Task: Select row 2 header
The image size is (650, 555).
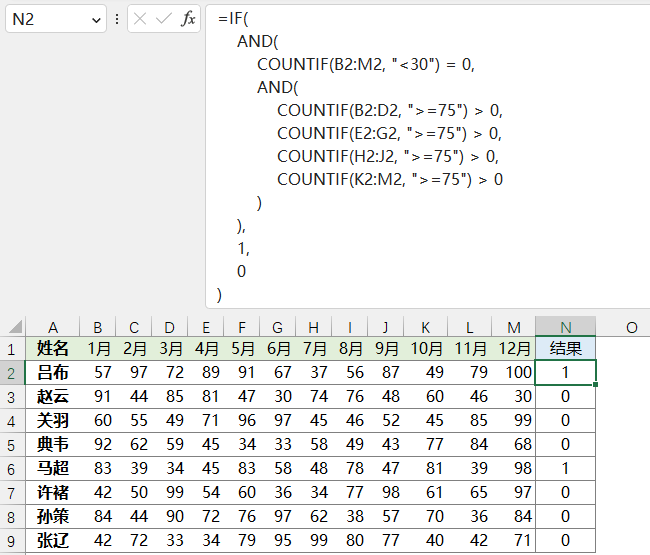Action: click(x=11, y=373)
